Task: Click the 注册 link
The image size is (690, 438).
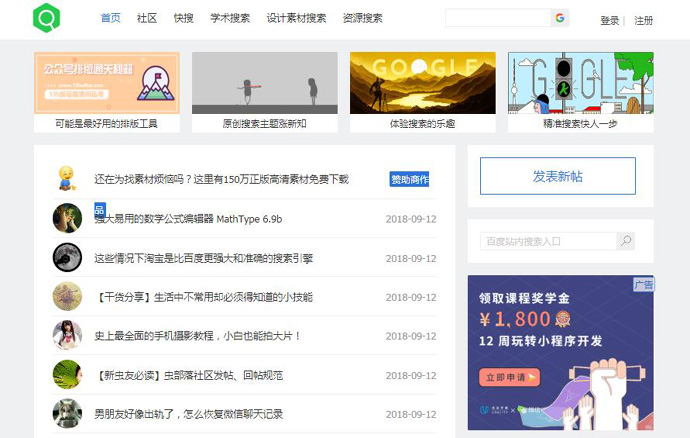Action: coord(643,20)
